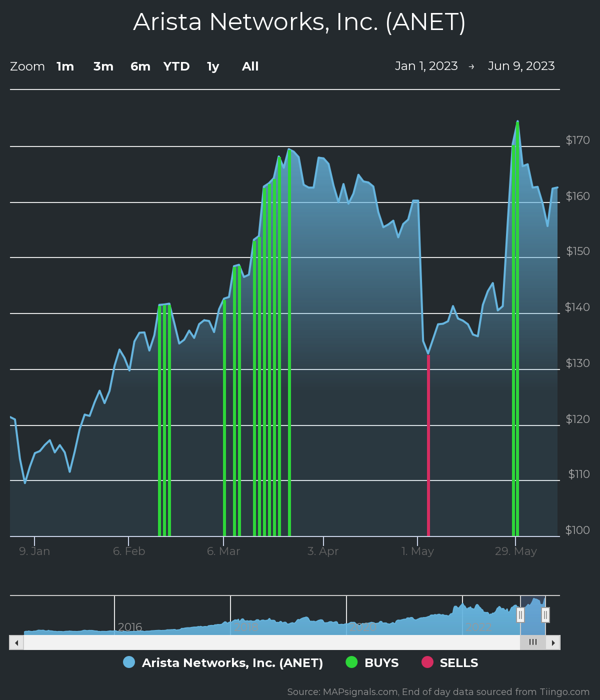
Task: Click the source credit text for MAPsignals.com
Action: [x=438, y=692]
